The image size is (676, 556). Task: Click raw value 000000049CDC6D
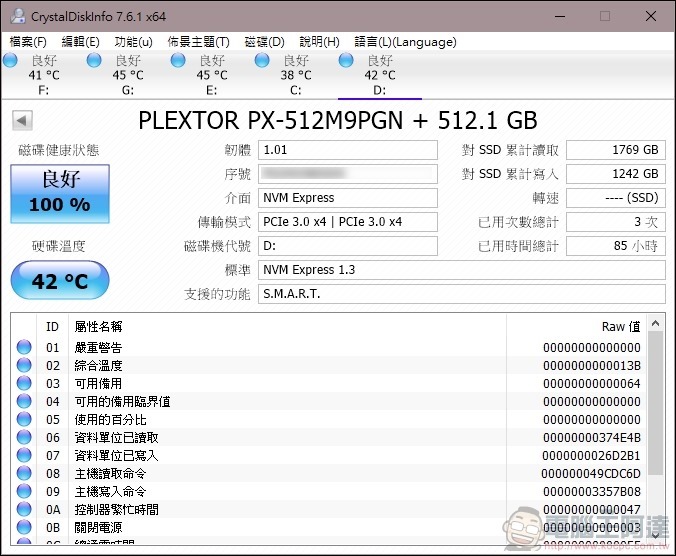[592, 474]
